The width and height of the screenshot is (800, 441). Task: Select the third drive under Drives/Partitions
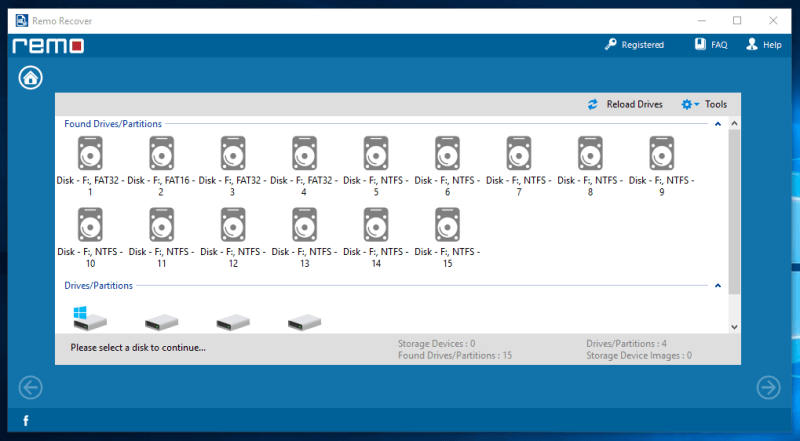pos(233,323)
